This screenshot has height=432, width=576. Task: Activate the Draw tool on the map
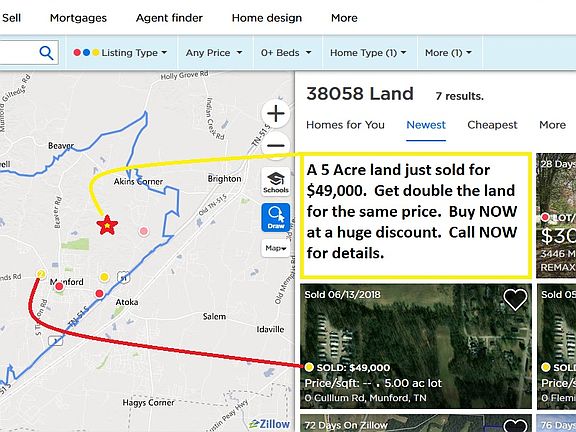pos(276,217)
